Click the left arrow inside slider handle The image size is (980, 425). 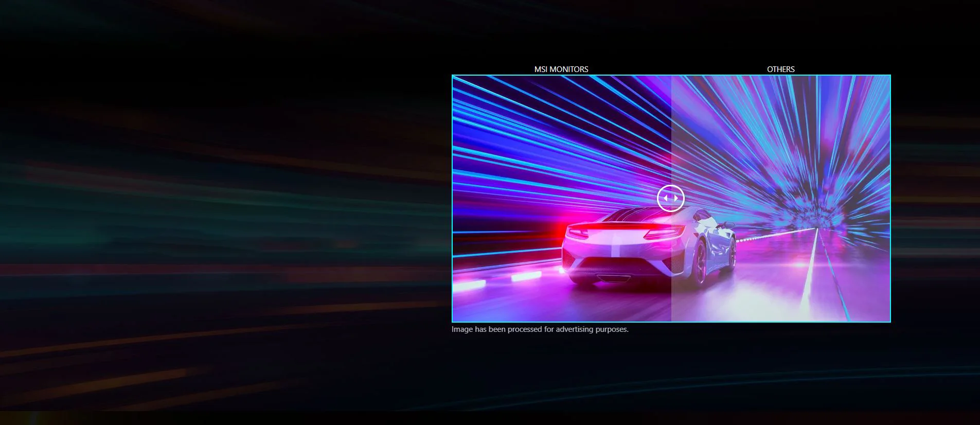coord(666,198)
